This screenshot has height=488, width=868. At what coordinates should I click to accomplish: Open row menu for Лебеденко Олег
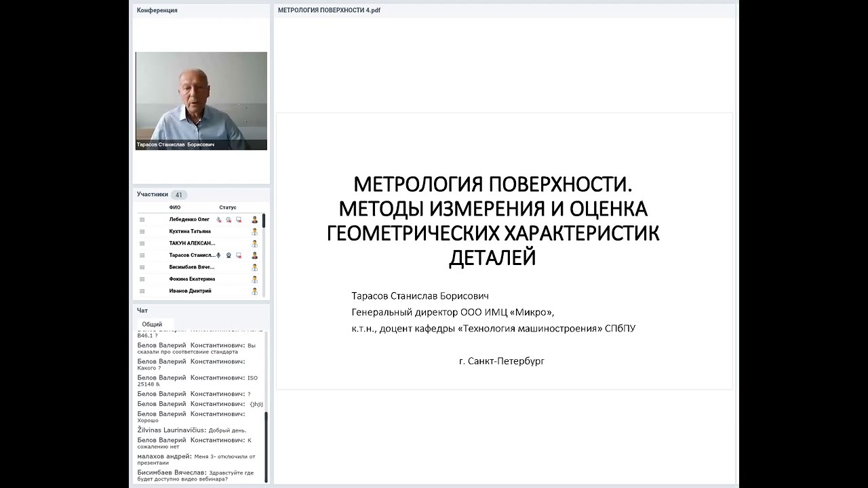(142, 220)
